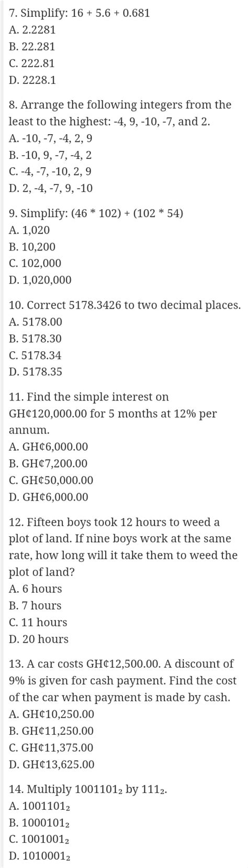Select answer B. 10,200 for question 9
Viewport: 248px width, 868px height.
[32, 247]
